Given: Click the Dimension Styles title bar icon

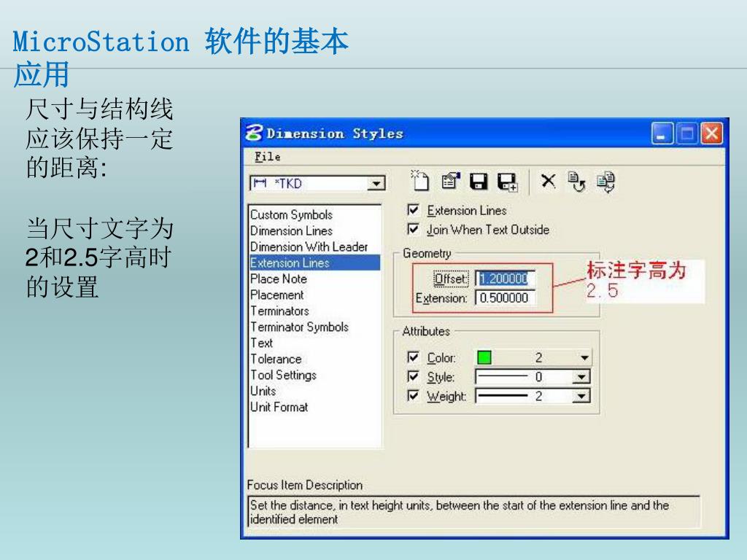Looking at the screenshot, I should coord(254,133).
